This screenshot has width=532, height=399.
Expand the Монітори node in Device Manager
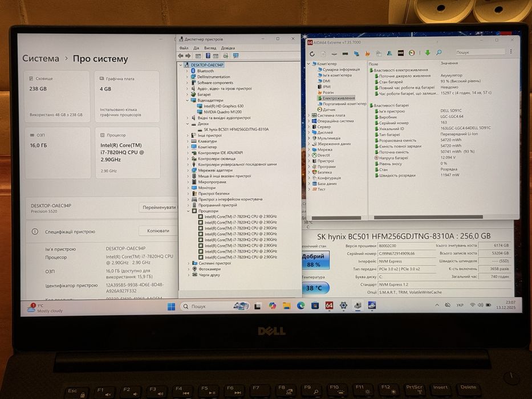coord(188,188)
